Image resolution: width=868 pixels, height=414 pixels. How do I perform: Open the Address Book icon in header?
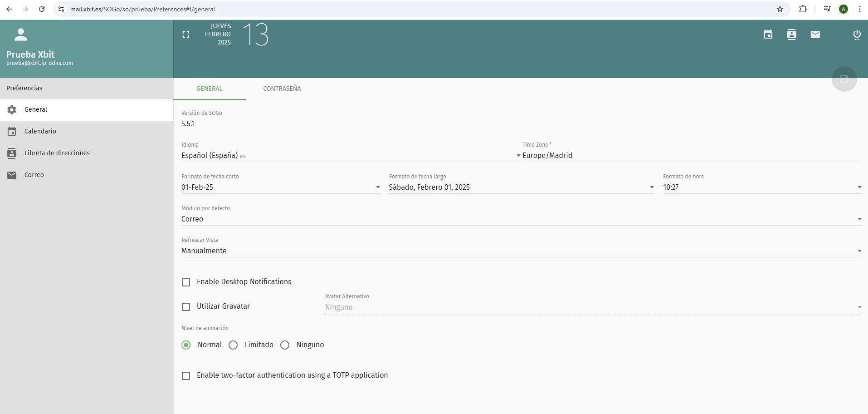pos(791,34)
